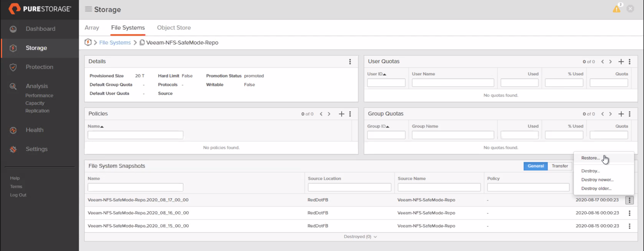Open kebab menu for 2020_08_16 snapshot
The width and height of the screenshot is (644, 251).
(x=629, y=213)
